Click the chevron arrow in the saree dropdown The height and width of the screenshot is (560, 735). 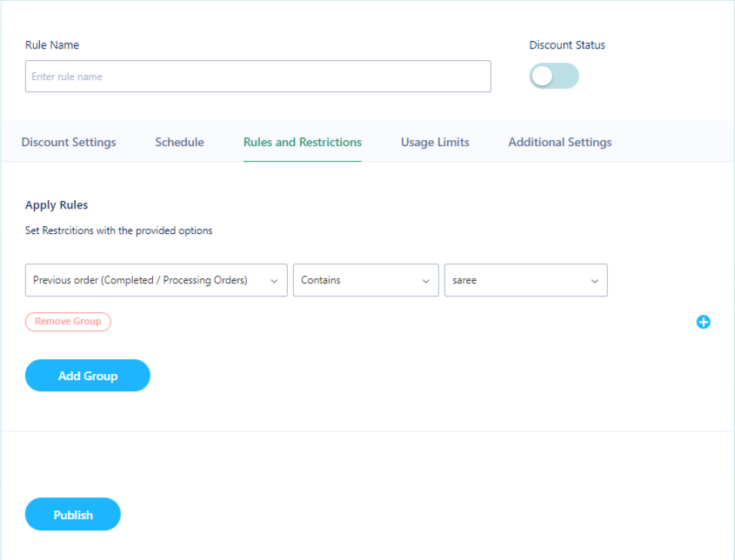click(x=594, y=281)
